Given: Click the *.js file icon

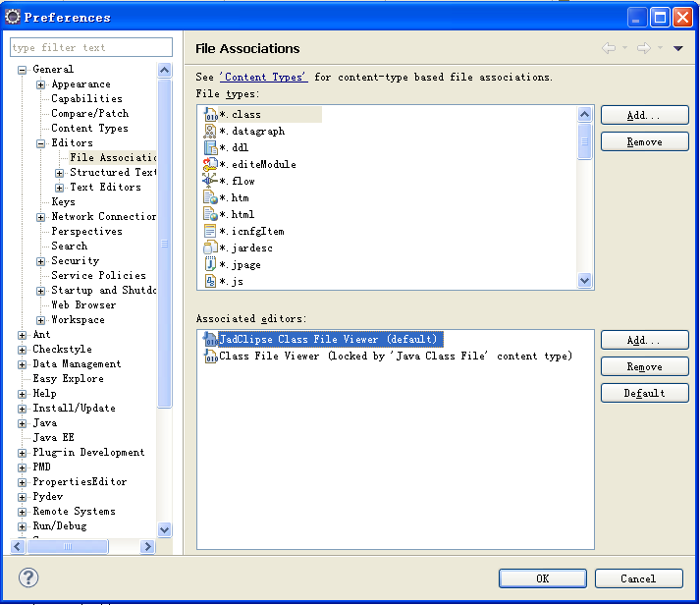Looking at the screenshot, I should (x=210, y=281).
